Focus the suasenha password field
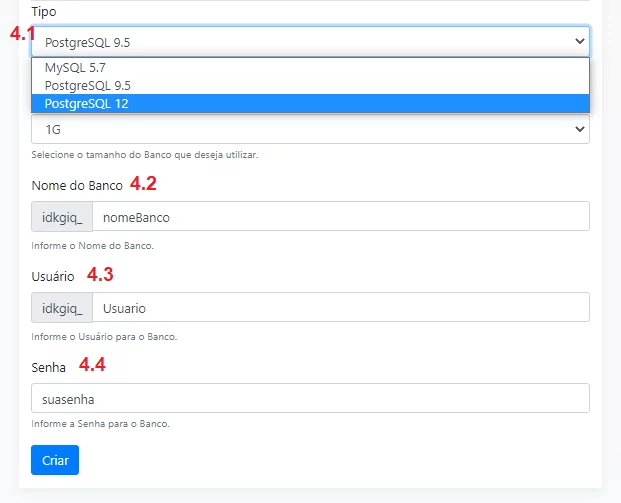This screenshot has width=621, height=503. point(310,398)
